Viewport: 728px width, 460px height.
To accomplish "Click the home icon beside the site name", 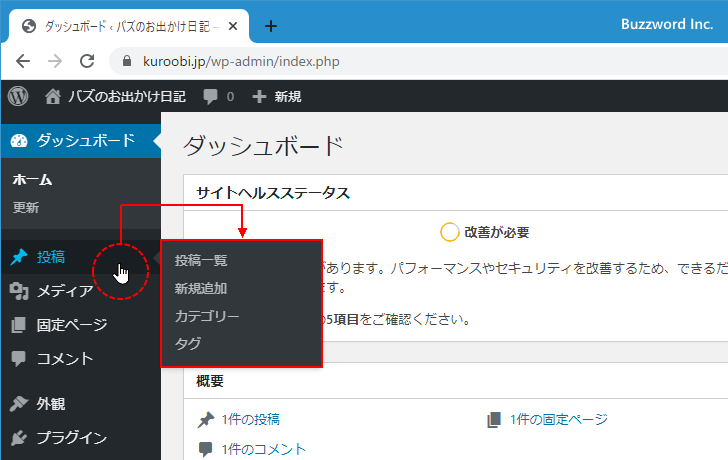I will click(53, 97).
